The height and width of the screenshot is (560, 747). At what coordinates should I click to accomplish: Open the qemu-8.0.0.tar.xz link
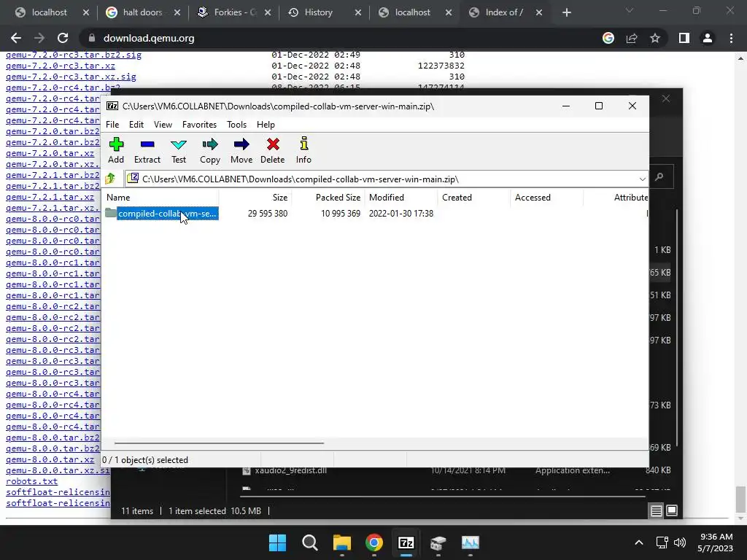(x=50, y=459)
